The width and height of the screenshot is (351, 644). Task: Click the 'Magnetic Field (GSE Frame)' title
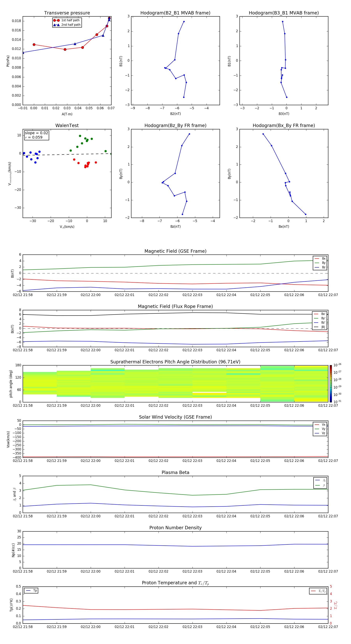click(x=175, y=251)
